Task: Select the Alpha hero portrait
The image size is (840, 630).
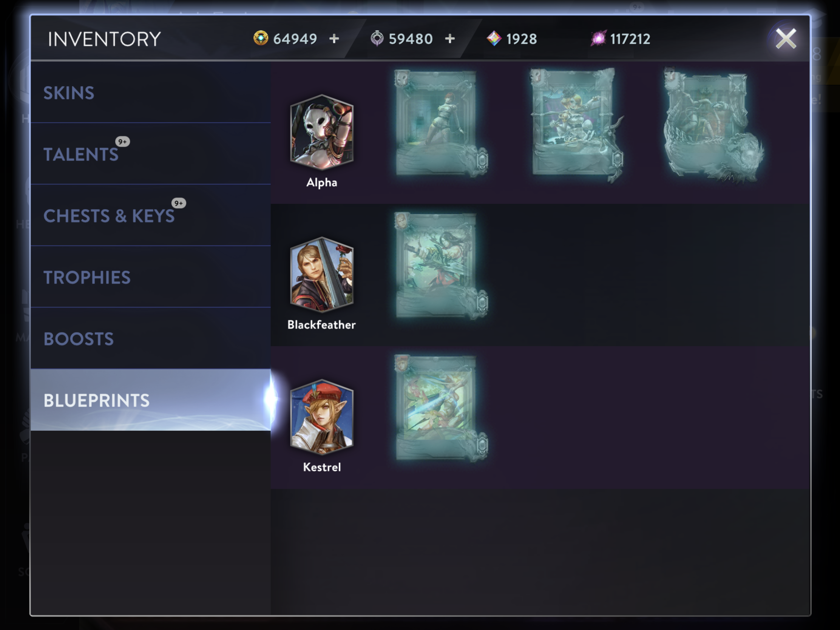Action: click(322, 131)
